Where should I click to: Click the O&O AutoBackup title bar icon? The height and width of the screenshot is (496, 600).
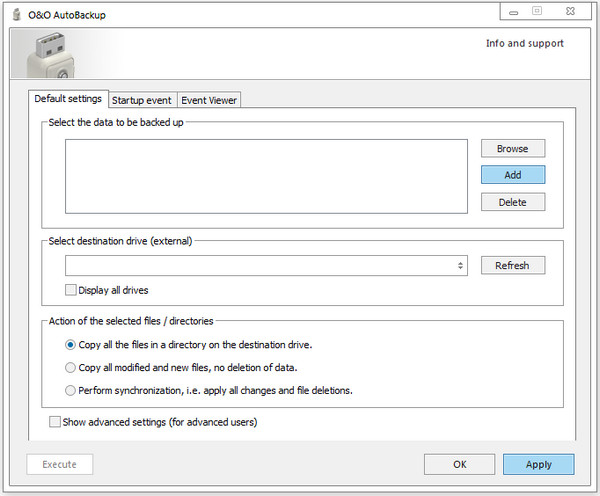point(16,12)
